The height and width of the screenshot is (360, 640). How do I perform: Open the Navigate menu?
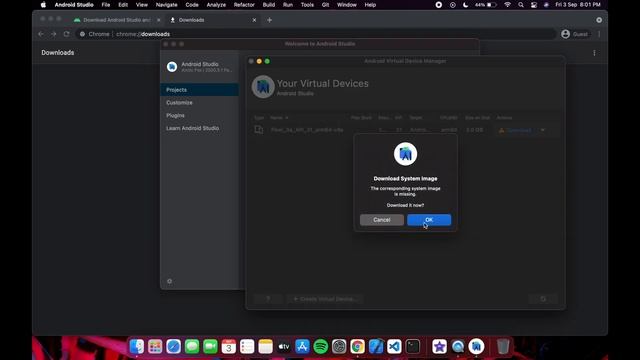(x=167, y=5)
